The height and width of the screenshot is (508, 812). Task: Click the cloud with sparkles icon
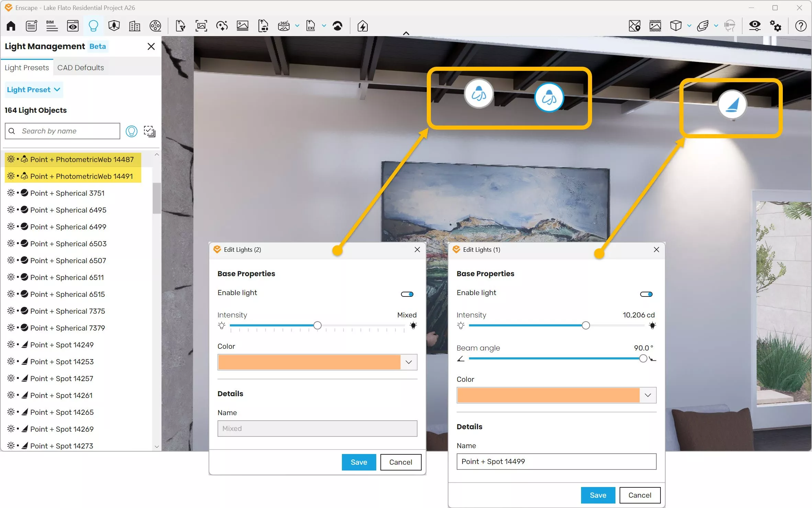[222, 26]
